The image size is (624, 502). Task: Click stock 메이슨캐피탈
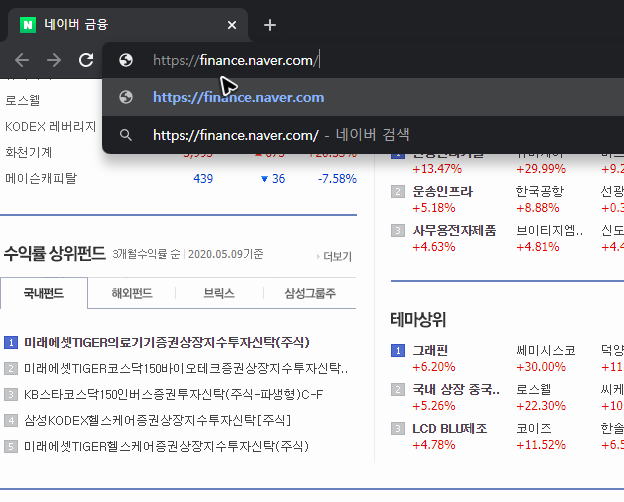click(x=41, y=178)
